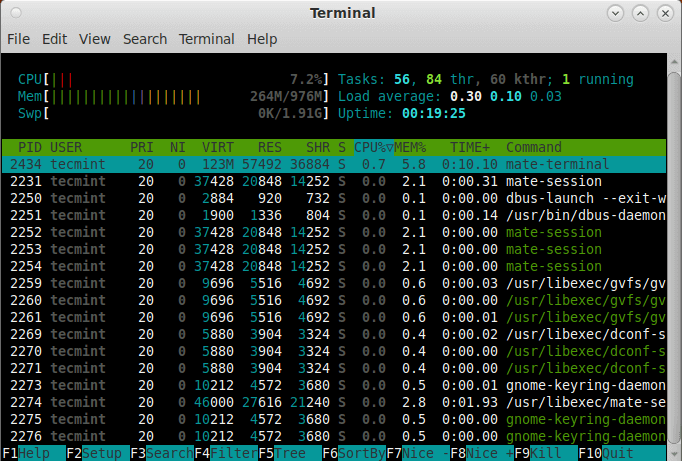Click the Tasks count line
Viewport: 682px width, 461px height.
(485, 80)
